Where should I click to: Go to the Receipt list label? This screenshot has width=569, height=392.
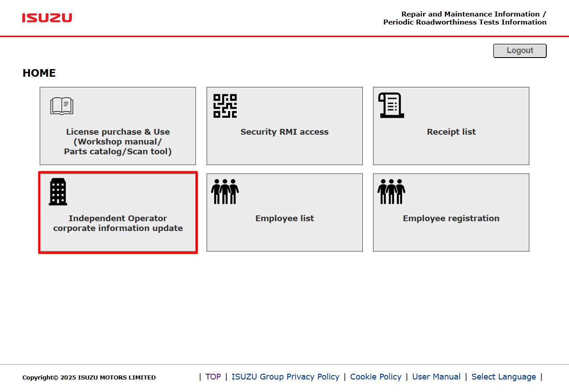pos(451,132)
